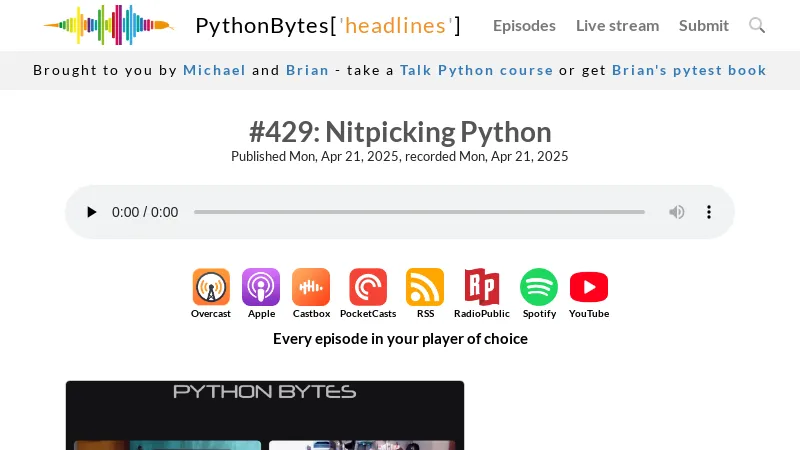Go to the Episodes page

[x=524, y=25]
